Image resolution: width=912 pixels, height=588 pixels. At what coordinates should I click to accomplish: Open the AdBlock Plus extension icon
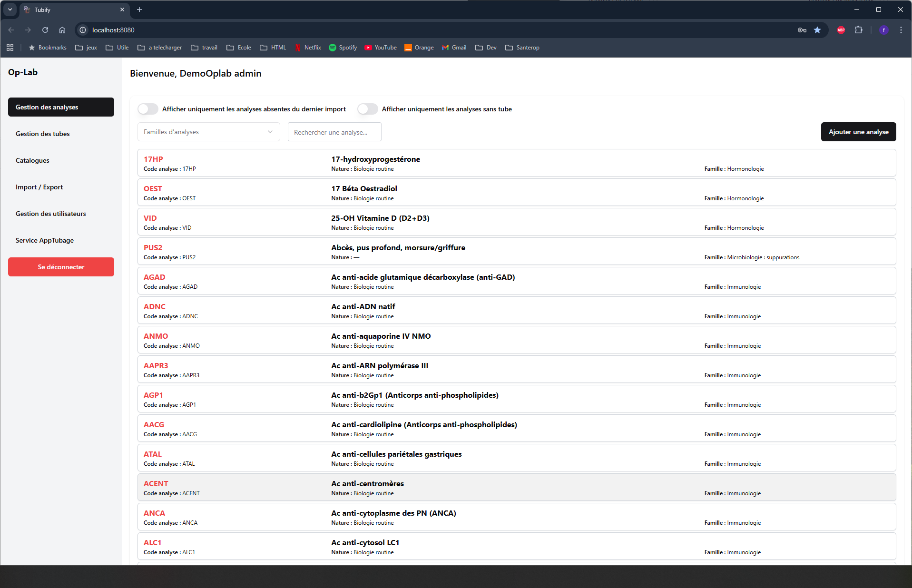pyautogui.click(x=841, y=30)
